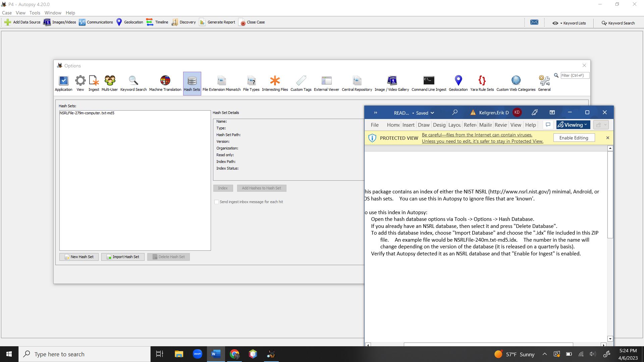Open Chrome from the taskbar

[x=234, y=354]
